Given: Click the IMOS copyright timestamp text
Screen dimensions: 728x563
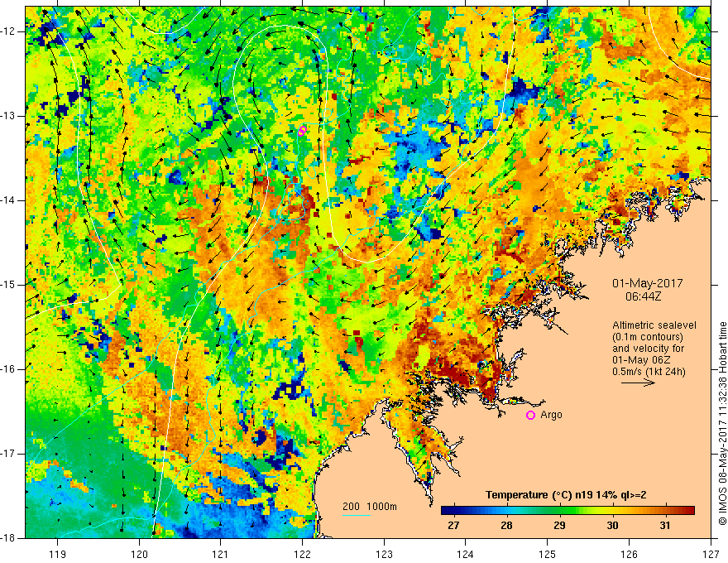Looking at the screenshot, I should (x=722, y=424).
